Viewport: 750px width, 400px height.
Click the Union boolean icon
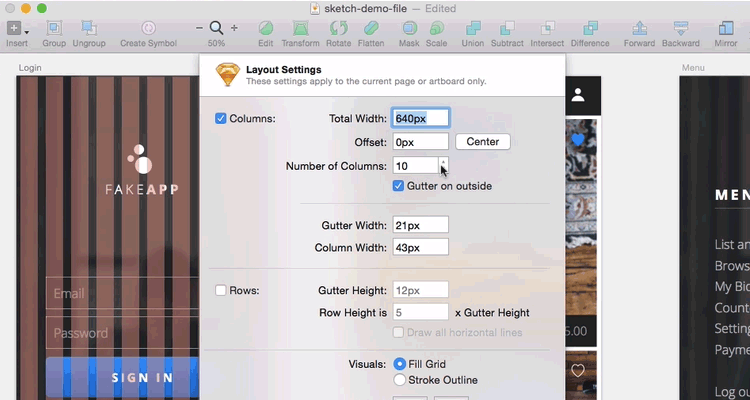[x=472, y=28]
